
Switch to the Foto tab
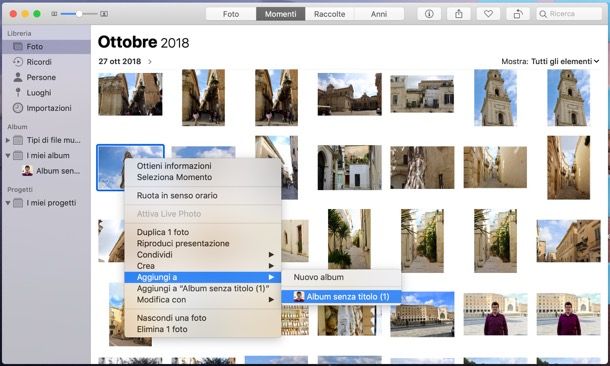click(231, 14)
